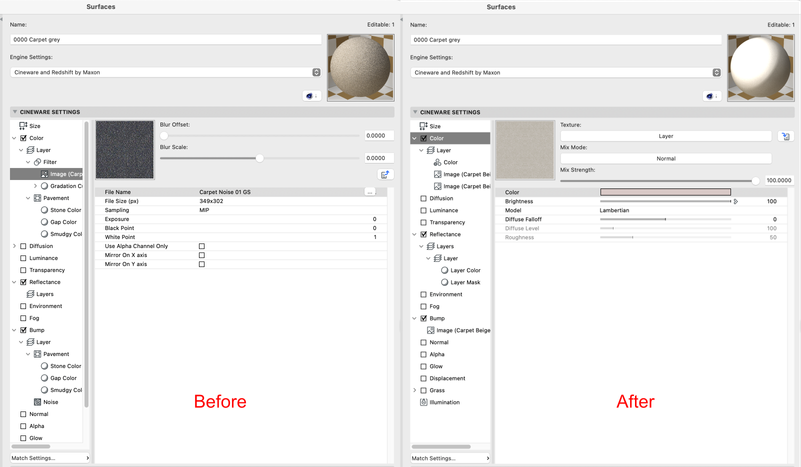Select the Size item in After panel tree

click(430, 126)
